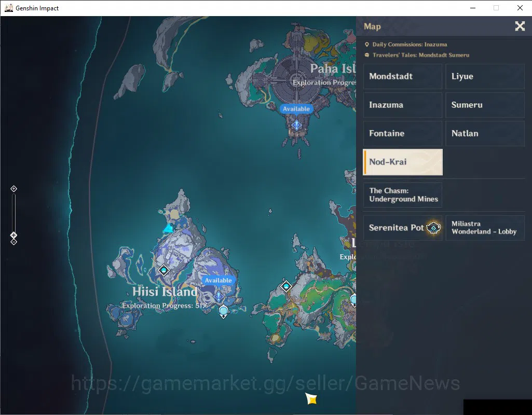The image size is (532, 415).
Task: Click Available label on Hiisi Island
Action: pos(218,281)
